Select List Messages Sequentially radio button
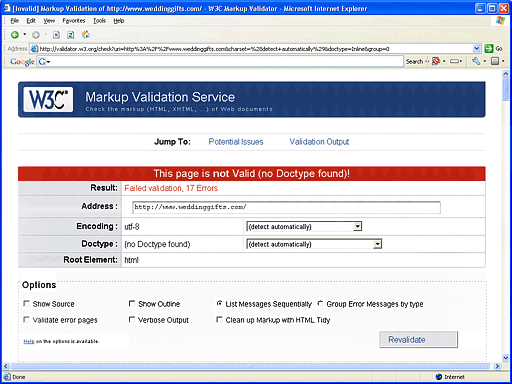This screenshot has width=512, height=384. click(x=219, y=303)
